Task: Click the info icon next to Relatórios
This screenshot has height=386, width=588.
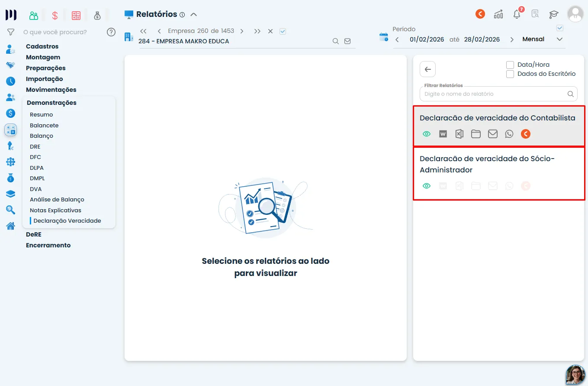Action: coord(182,15)
